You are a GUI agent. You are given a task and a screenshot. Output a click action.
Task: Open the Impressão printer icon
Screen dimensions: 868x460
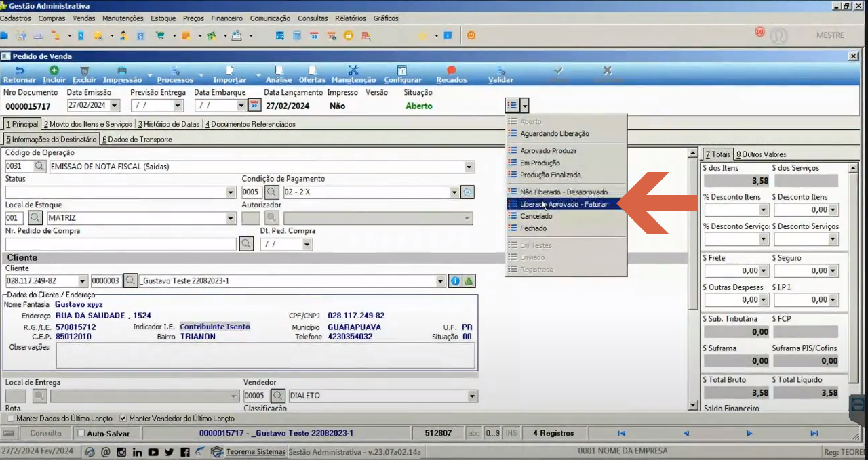[x=122, y=70]
